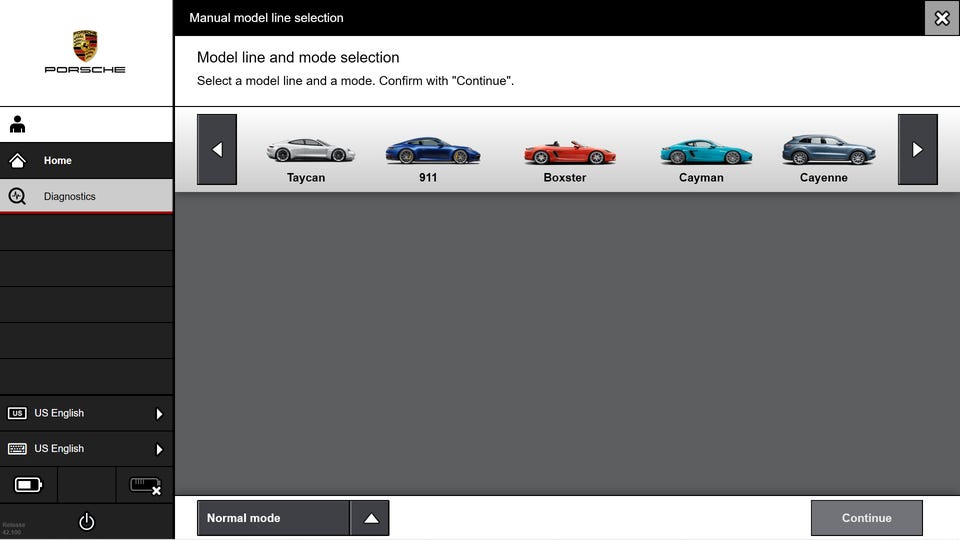Viewport: 960px width, 540px height.
Task: Click the mode dropdown up arrow
Action: 370,518
